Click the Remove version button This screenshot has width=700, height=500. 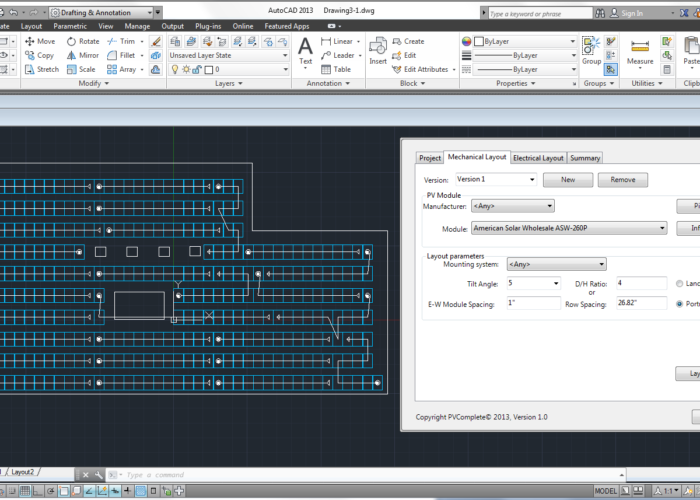coord(622,180)
